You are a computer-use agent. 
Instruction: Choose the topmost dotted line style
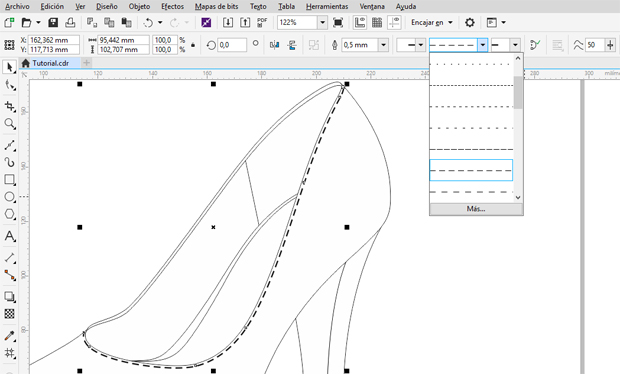[471, 64]
